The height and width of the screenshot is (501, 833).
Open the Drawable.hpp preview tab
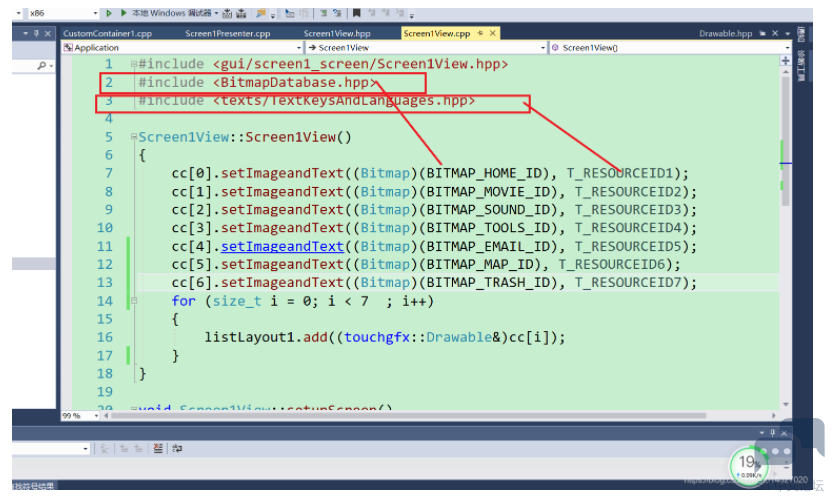(x=725, y=33)
